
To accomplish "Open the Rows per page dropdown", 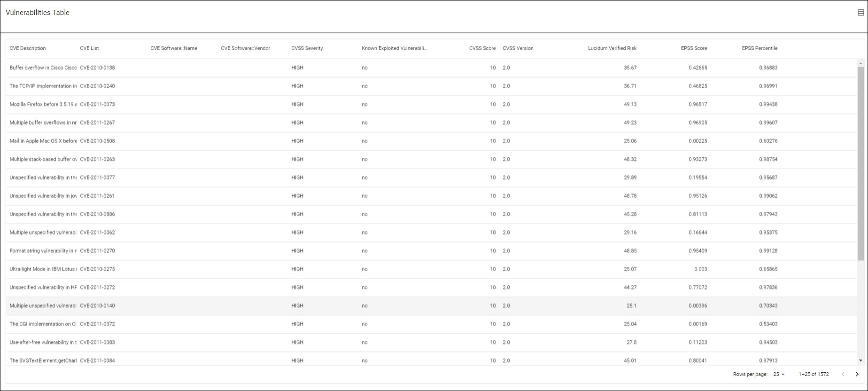I will (779, 374).
